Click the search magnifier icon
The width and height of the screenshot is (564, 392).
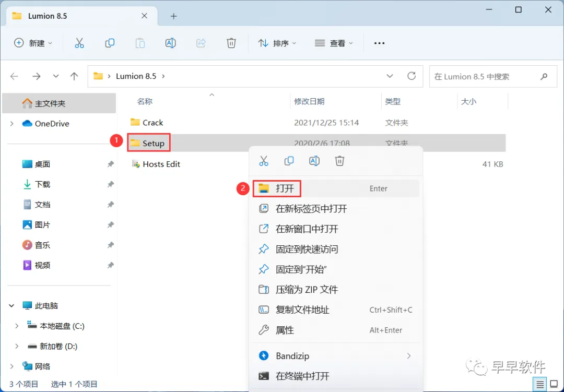(x=544, y=76)
